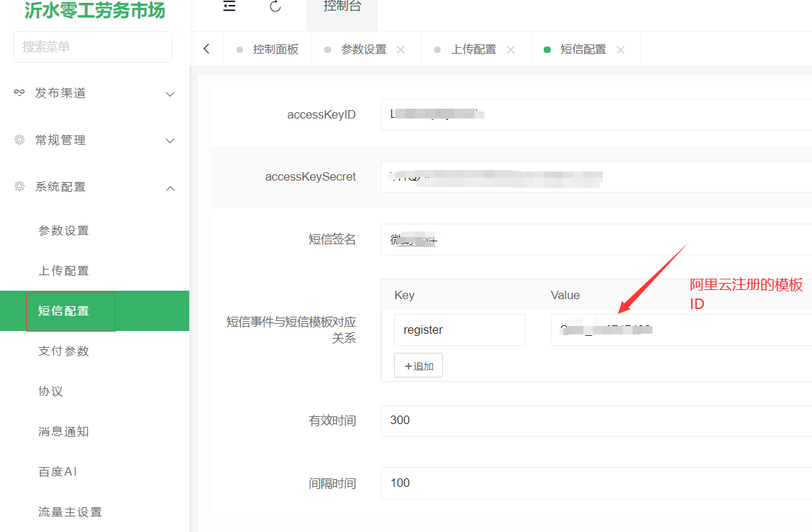
Task: Open 消息通知 in the sidebar
Action: click(64, 432)
